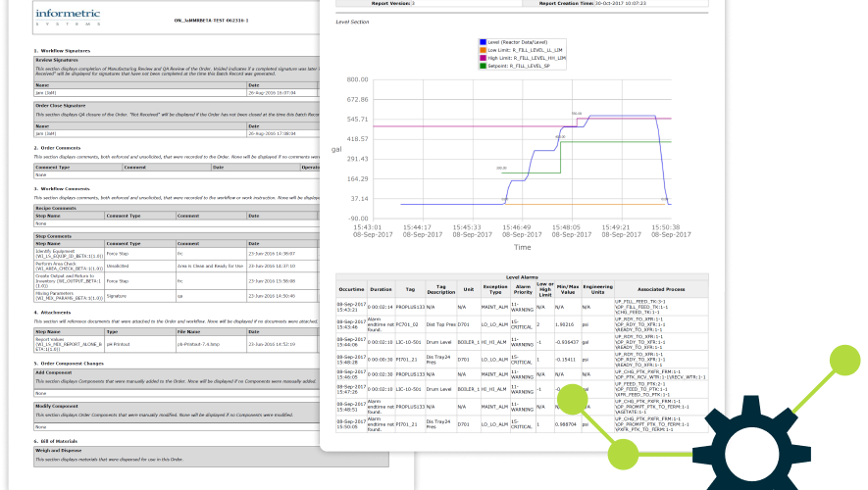Click the 'Level Alarms' table title
Screen dimensions: 868x490
(522, 277)
